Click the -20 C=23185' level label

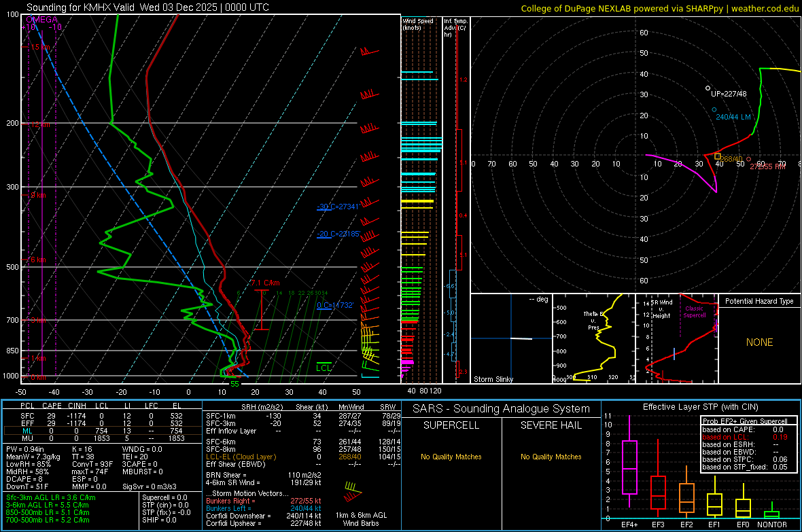(x=338, y=234)
